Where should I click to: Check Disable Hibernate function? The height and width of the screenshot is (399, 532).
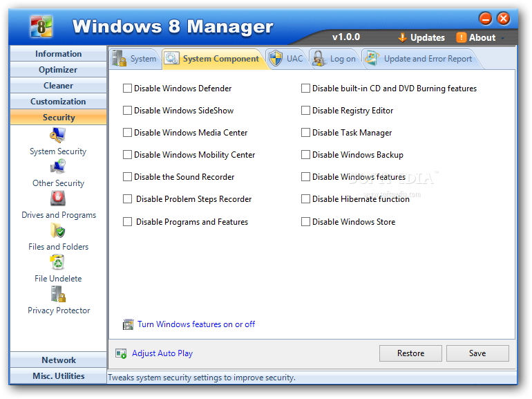coord(305,198)
